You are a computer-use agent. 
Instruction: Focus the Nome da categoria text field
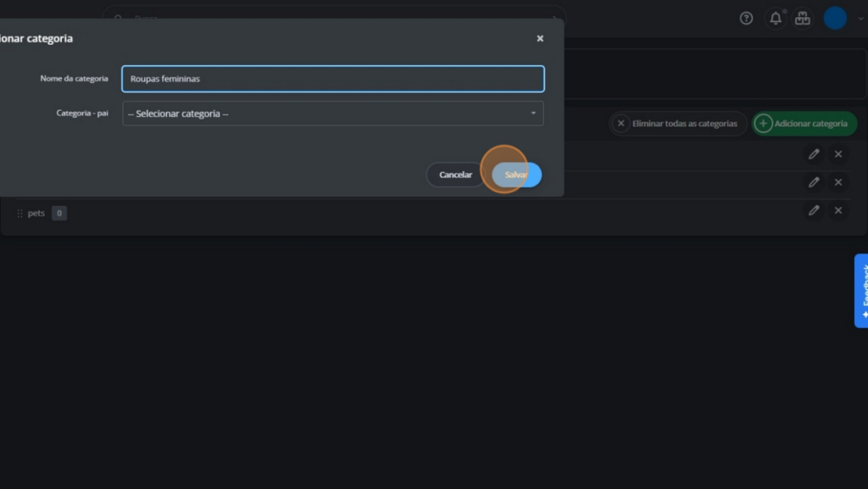[x=332, y=79]
